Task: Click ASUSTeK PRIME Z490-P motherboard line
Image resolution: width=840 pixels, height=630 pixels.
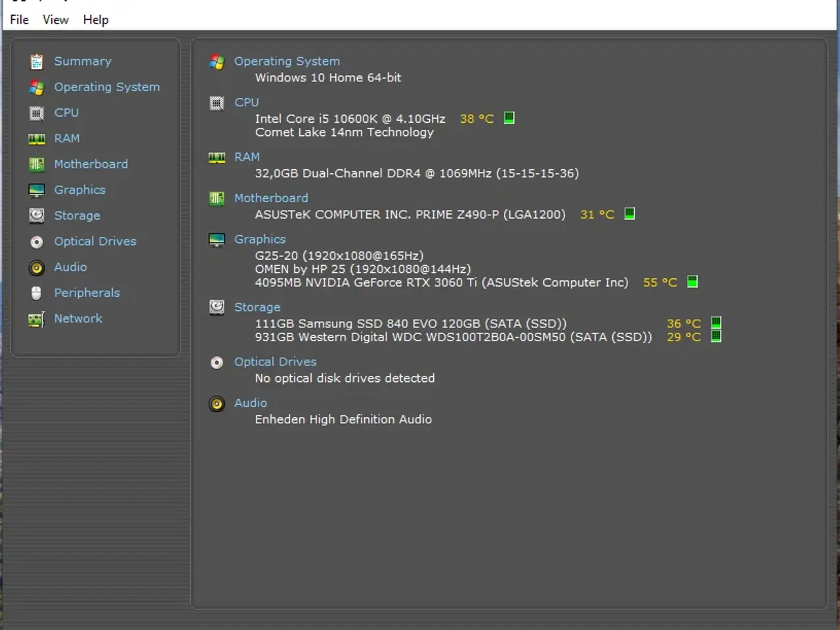Action: [410, 215]
